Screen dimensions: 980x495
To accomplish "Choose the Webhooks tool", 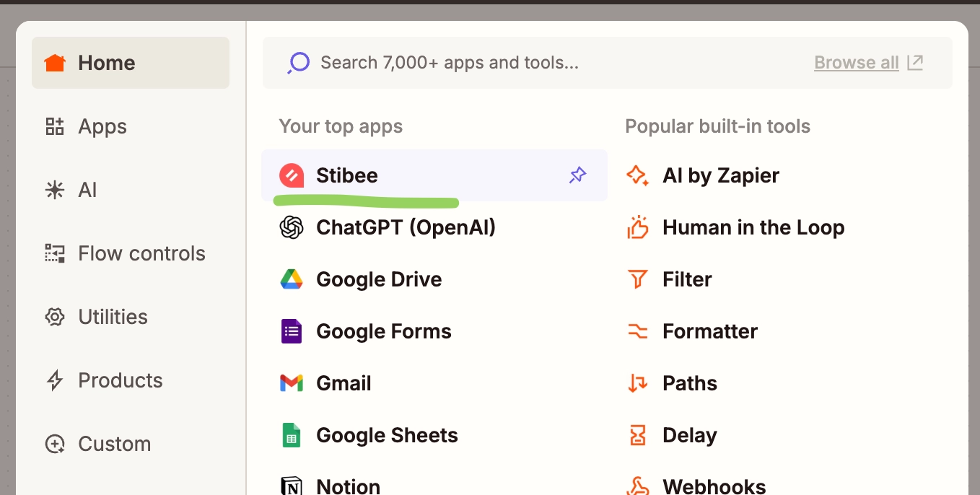I will click(714, 486).
